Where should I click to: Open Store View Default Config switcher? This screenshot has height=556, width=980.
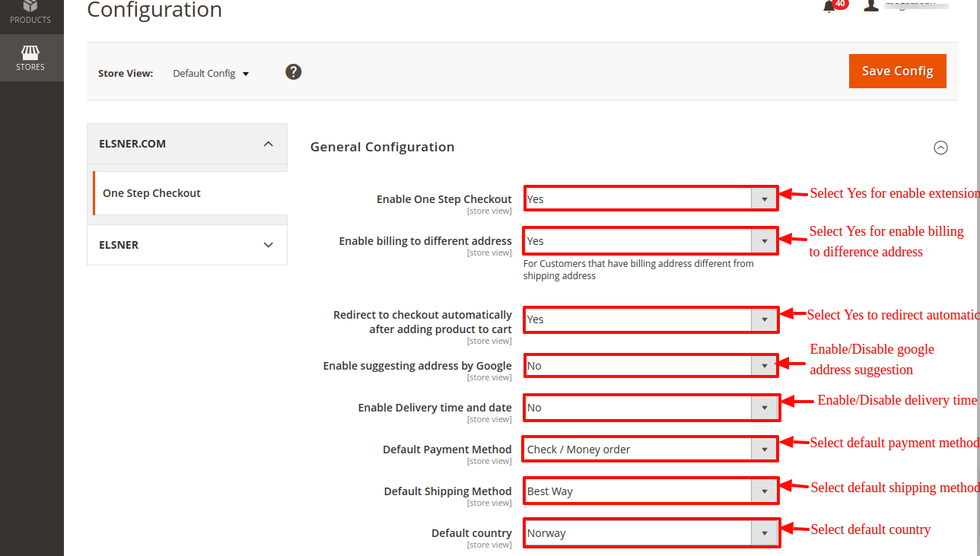[211, 74]
